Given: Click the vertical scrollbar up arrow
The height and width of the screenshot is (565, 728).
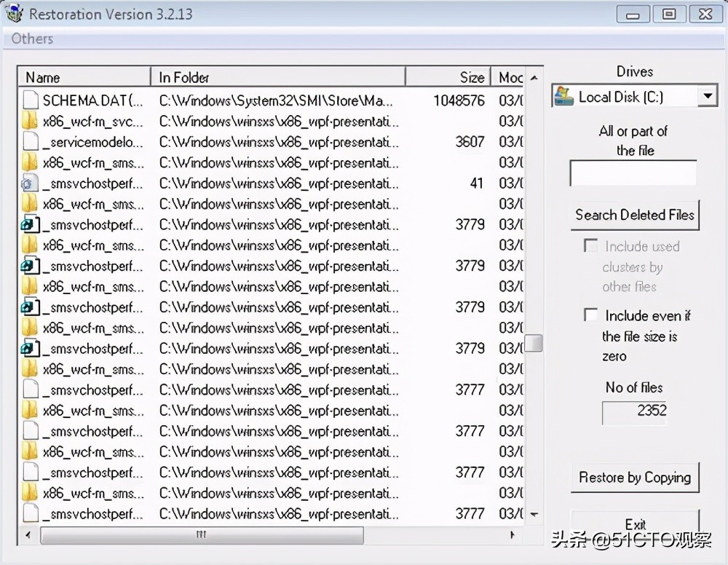Looking at the screenshot, I should 534,77.
